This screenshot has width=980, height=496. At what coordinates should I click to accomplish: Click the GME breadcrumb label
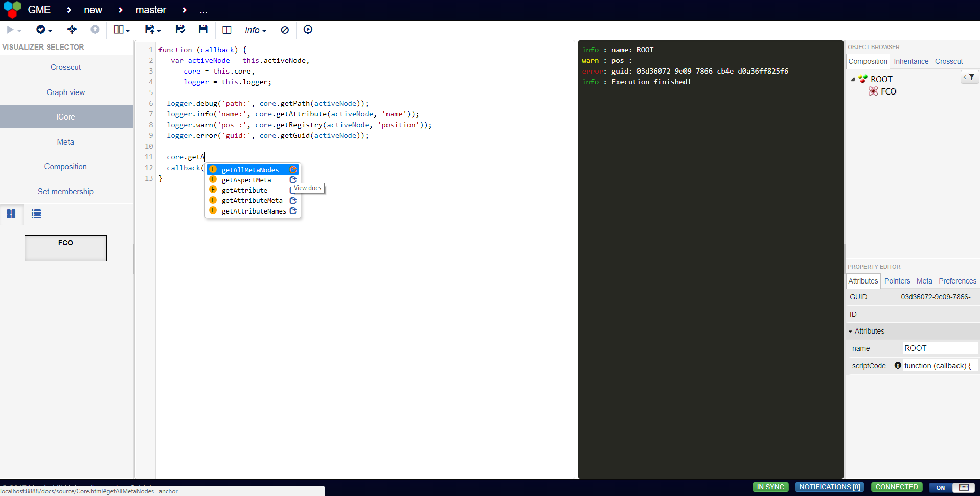coord(39,10)
